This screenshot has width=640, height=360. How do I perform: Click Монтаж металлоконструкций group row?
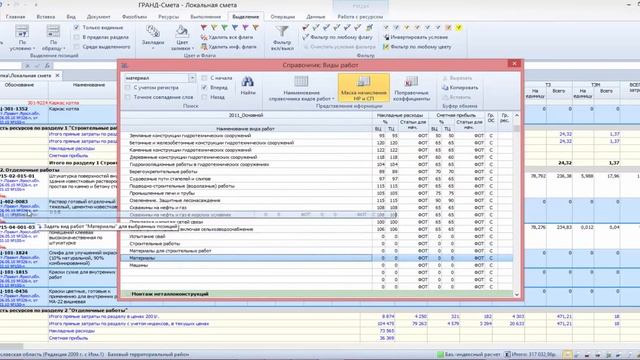[317, 294]
